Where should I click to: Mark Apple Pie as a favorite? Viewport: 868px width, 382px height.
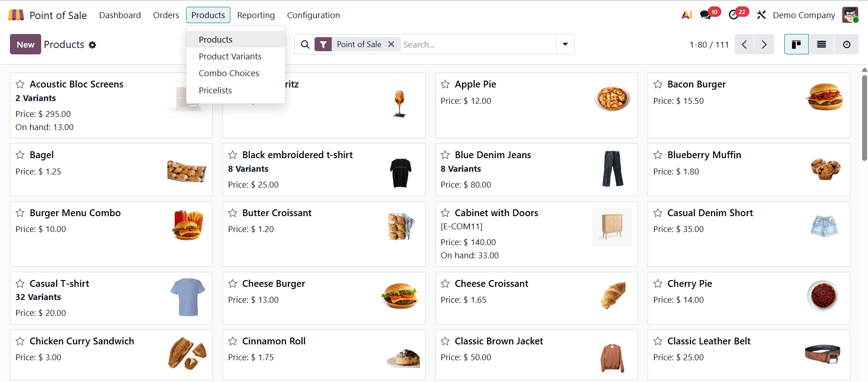click(x=445, y=84)
